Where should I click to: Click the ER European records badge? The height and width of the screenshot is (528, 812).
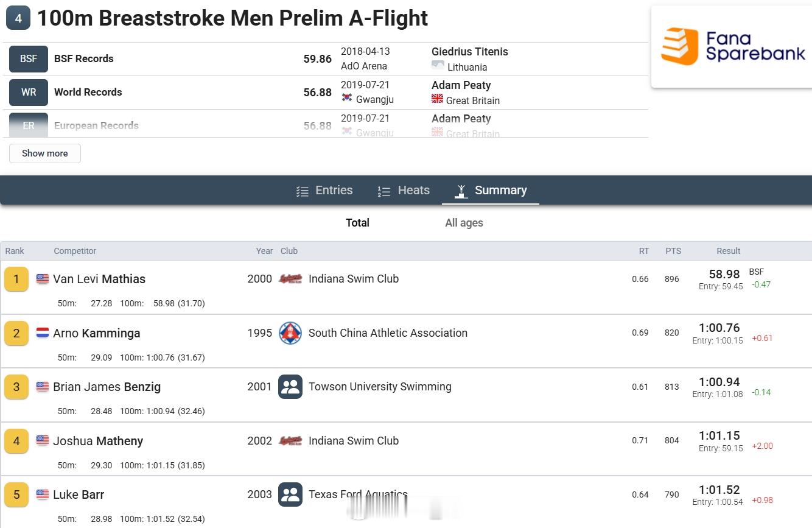[x=29, y=125]
